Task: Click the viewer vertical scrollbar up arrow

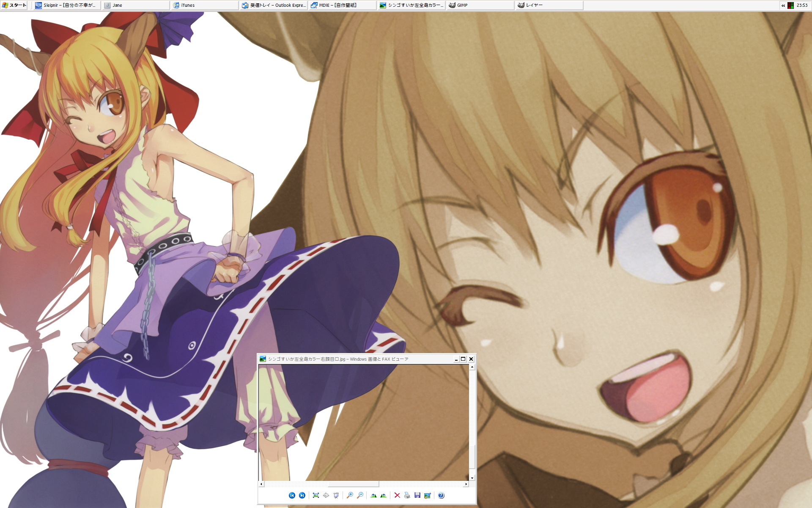Action: [472, 367]
